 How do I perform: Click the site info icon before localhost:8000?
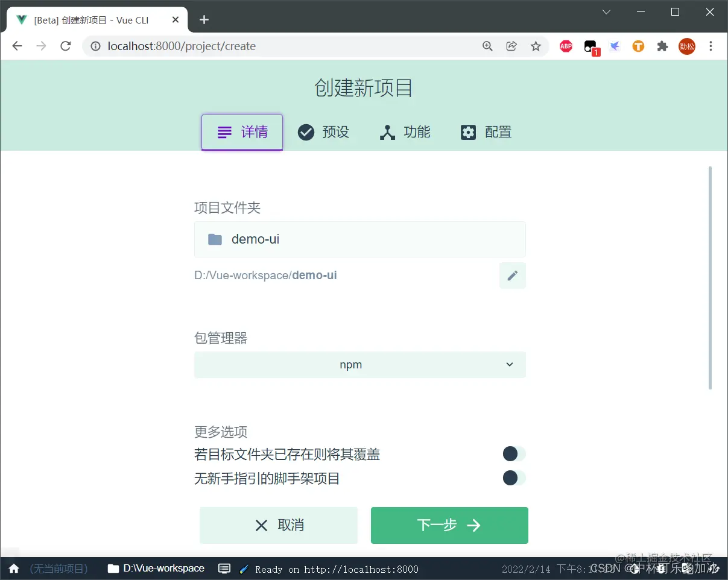pos(97,46)
